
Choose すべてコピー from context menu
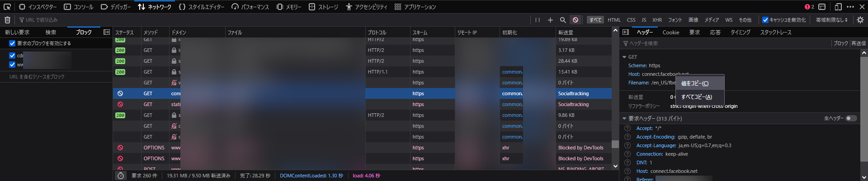pyautogui.click(x=700, y=97)
